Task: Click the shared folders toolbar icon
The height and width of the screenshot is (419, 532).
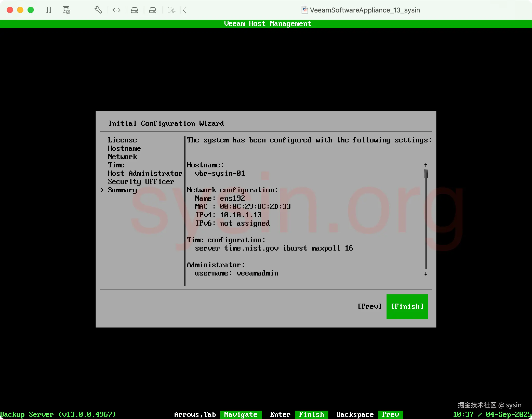Action: [x=171, y=10]
